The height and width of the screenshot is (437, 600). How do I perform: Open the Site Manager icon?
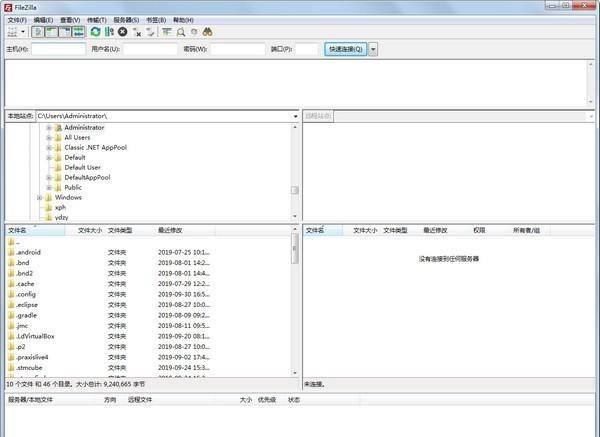tap(13, 32)
